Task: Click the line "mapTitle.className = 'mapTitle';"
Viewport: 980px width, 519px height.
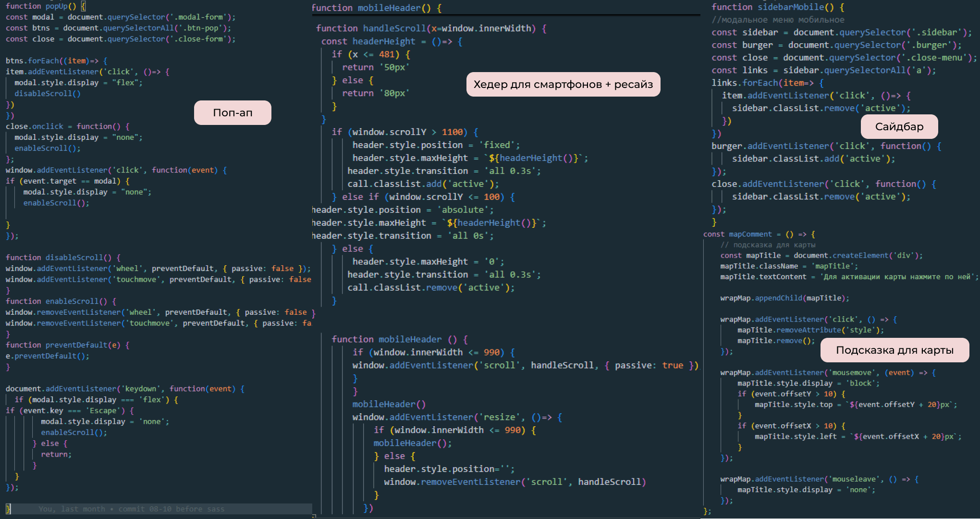Action: 789,266
